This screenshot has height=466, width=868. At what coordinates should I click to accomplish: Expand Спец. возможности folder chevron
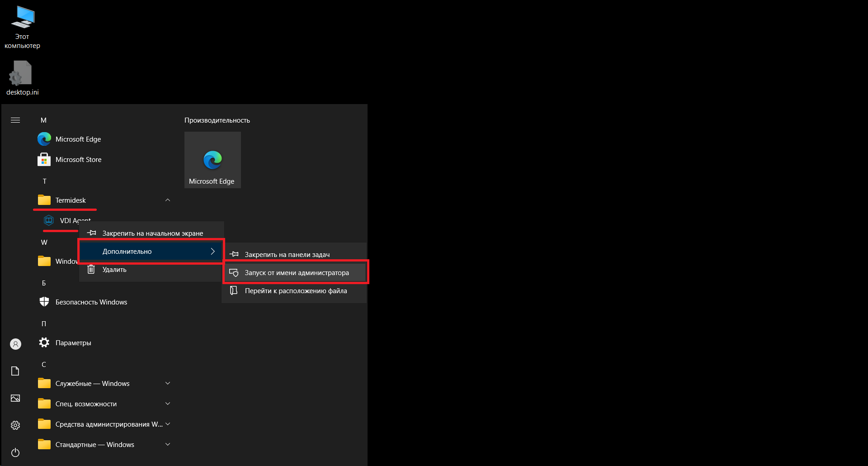pos(168,404)
